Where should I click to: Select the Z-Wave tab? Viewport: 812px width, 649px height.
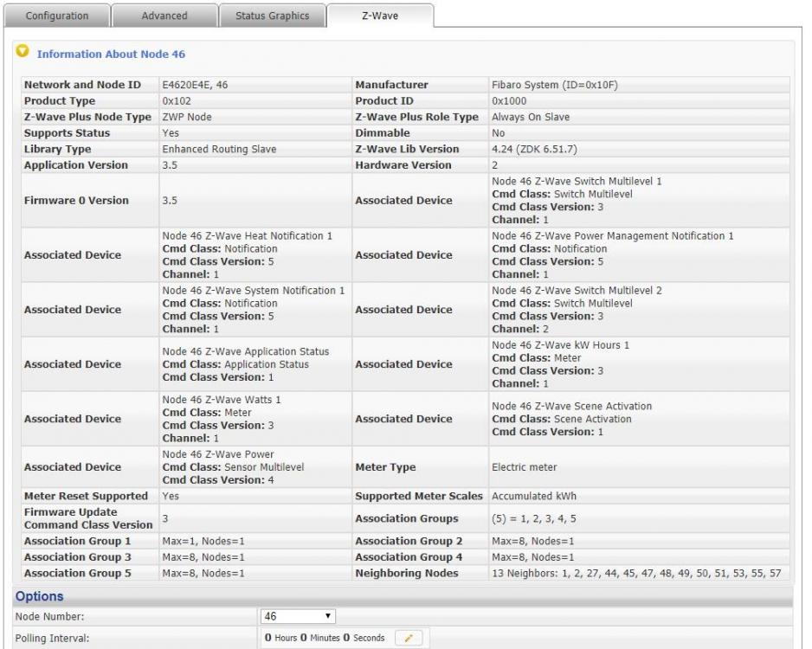(379, 16)
